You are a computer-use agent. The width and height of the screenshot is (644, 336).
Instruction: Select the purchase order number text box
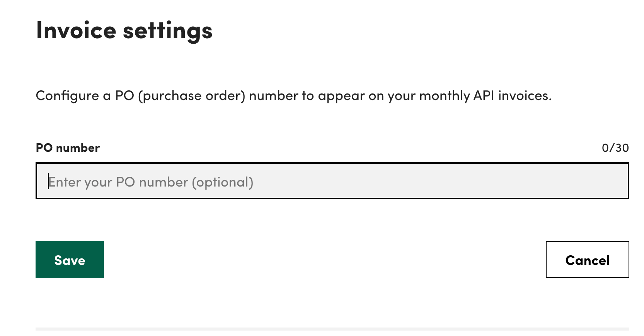click(x=332, y=181)
